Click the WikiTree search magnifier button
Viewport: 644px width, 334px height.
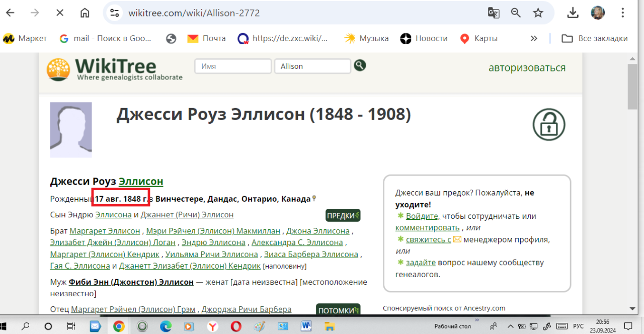tap(360, 65)
